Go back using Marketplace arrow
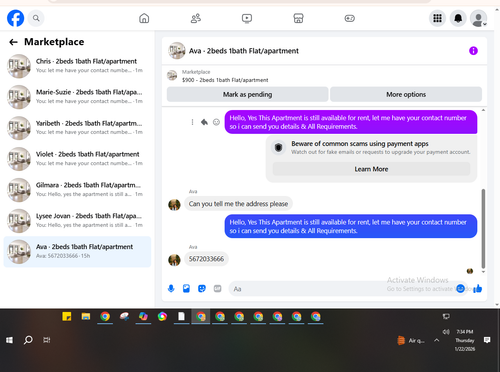This screenshot has height=372, width=500. 13,42
